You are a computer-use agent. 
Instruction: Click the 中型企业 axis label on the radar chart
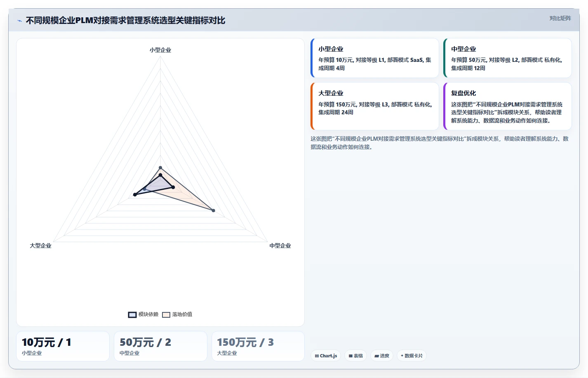coord(280,246)
